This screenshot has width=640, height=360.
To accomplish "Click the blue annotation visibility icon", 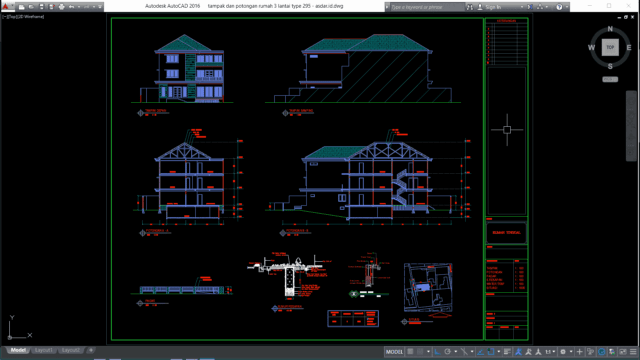I will coord(518,352).
